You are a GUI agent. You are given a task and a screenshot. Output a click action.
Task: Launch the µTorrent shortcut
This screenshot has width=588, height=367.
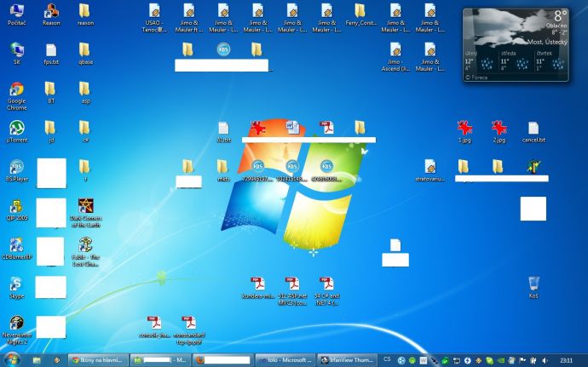point(16,131)
